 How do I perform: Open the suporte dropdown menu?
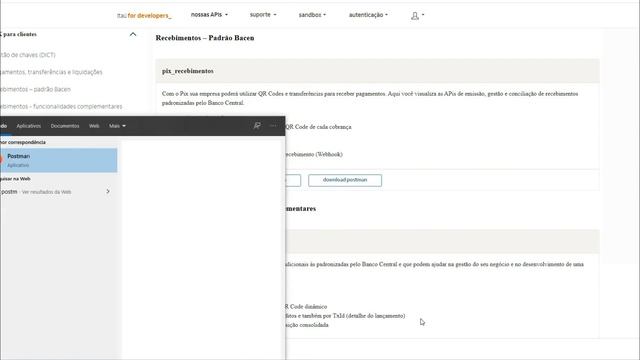coord(263,15)
